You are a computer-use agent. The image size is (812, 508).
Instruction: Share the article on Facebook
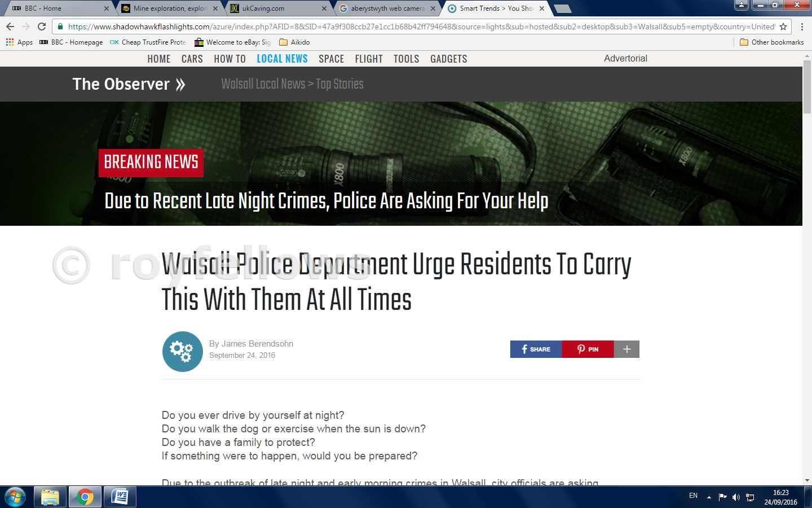point(536,349)
